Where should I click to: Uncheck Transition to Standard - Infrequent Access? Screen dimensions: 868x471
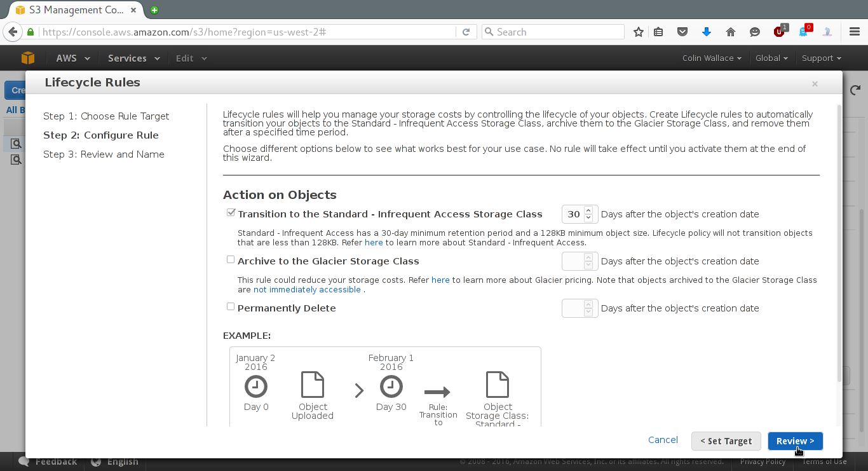coord(231,213)
